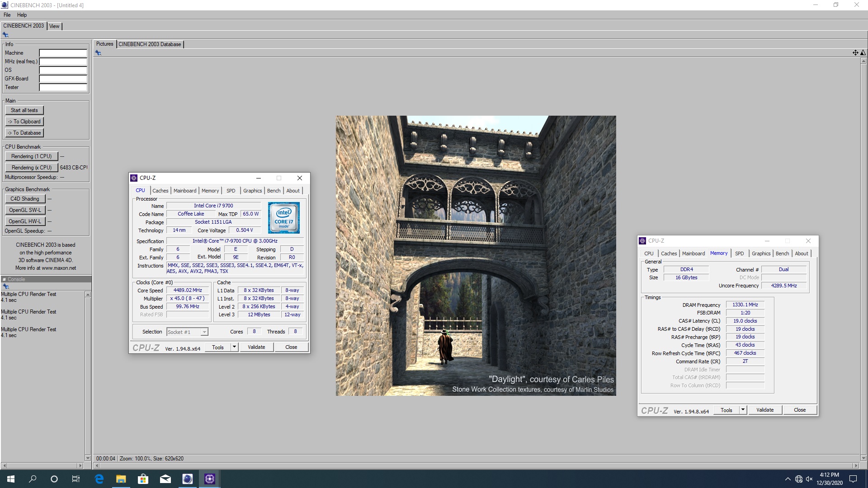Switch to CINEBENCH taskbar icon
Image resolution: width=868 pixels, height=488 pixels.
(187, 479)
